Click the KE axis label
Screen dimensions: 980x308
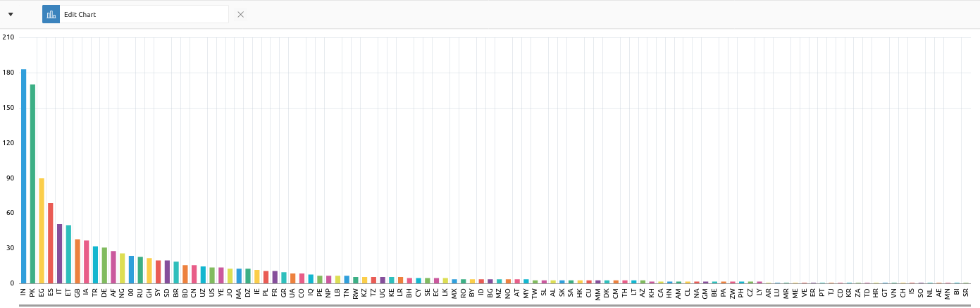[x=391, y=291]
